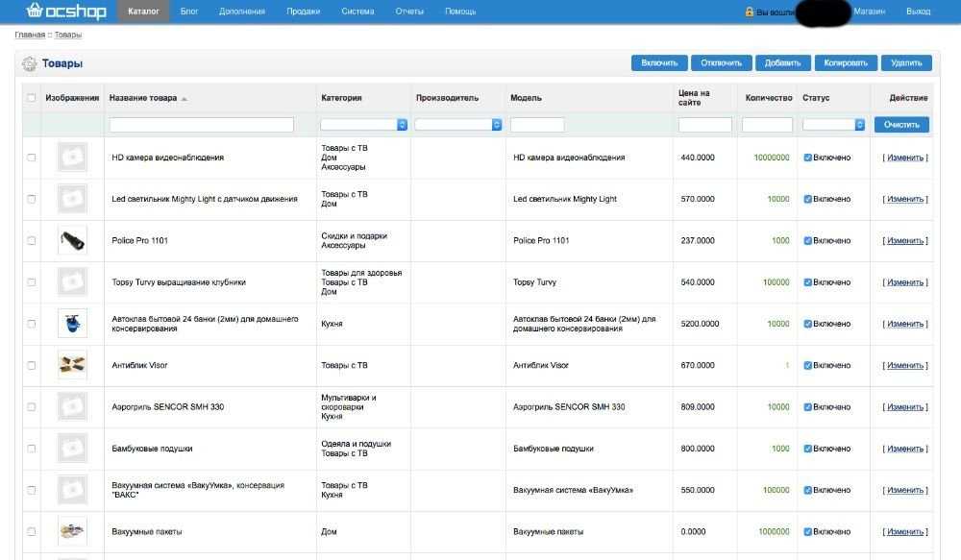Toggle Включено status for Police Pro 1101

[x=808, y=241]
